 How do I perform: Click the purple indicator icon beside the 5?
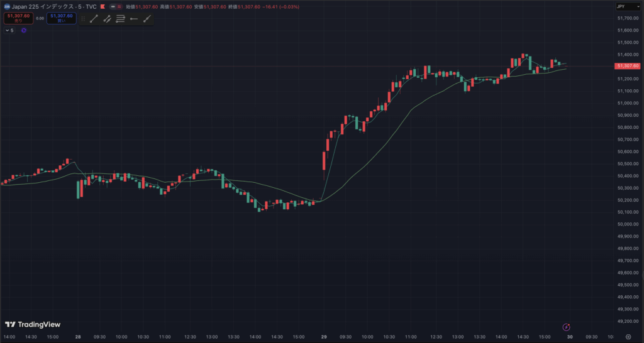point(24,30)
